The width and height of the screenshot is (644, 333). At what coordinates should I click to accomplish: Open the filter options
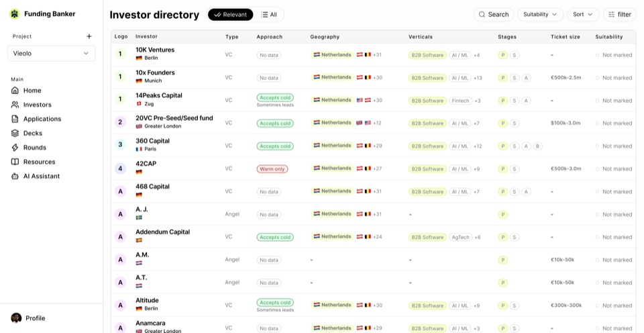(x=619, y=14)
